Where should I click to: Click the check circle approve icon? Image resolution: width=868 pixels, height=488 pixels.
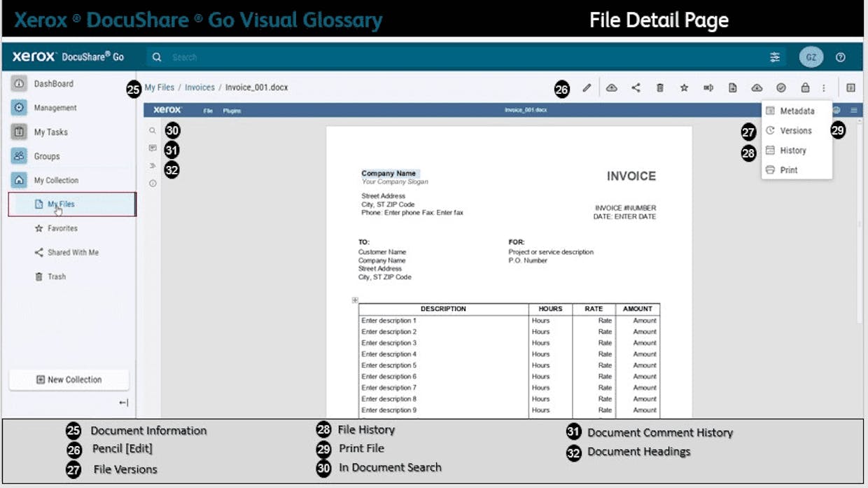coord(781,88)
